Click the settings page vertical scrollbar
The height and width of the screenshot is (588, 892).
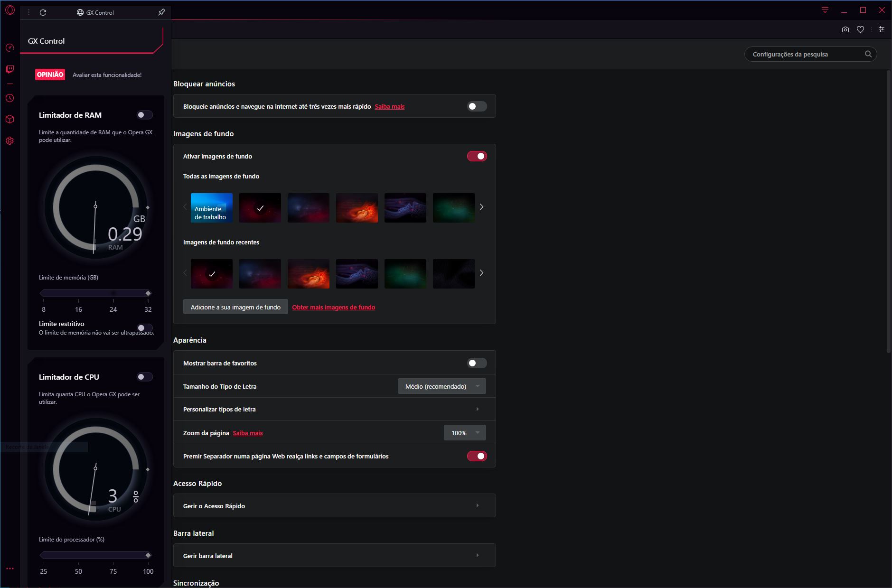889,212
